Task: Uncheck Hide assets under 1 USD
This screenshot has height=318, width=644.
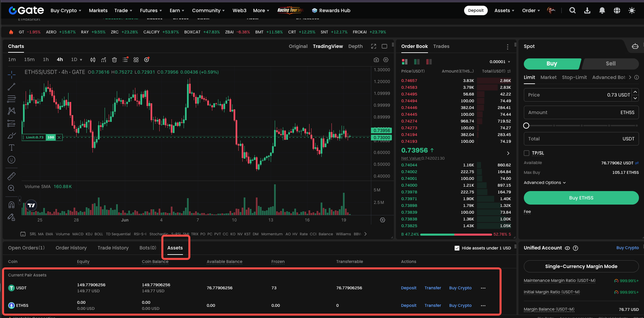Action: click(x=457, y=248)
